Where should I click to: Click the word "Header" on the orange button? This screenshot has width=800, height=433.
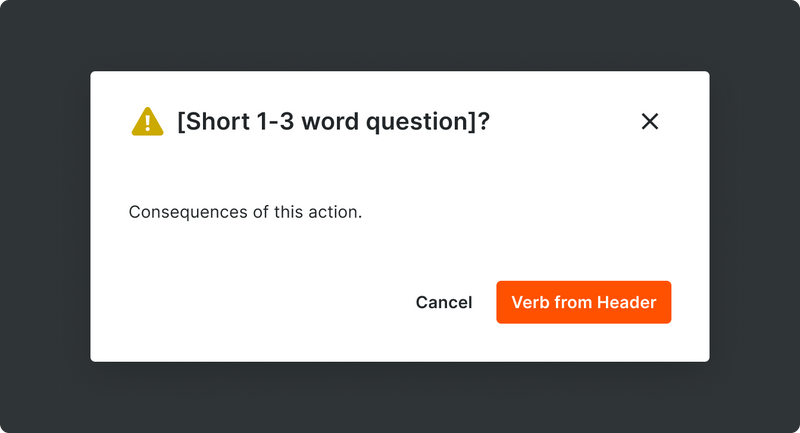(627, 302)
